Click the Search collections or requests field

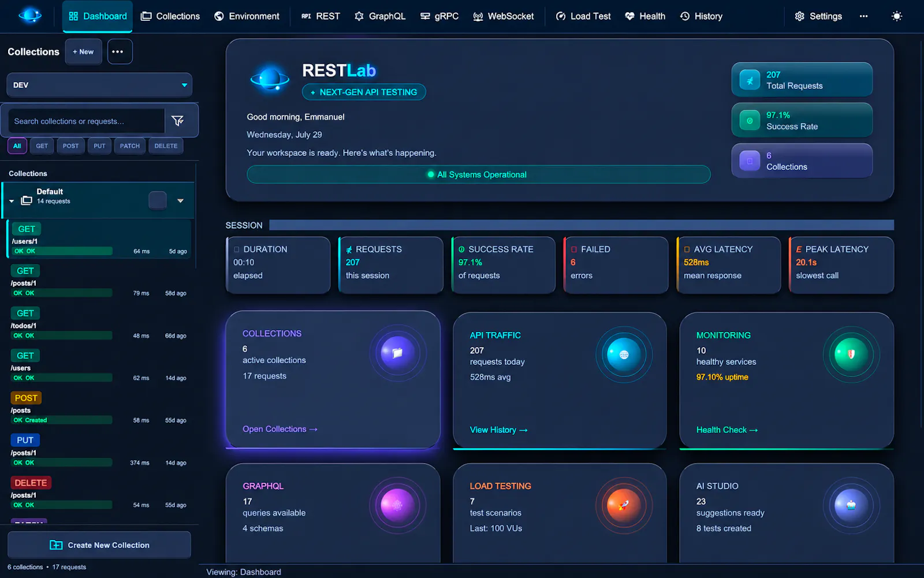point(87,121)
